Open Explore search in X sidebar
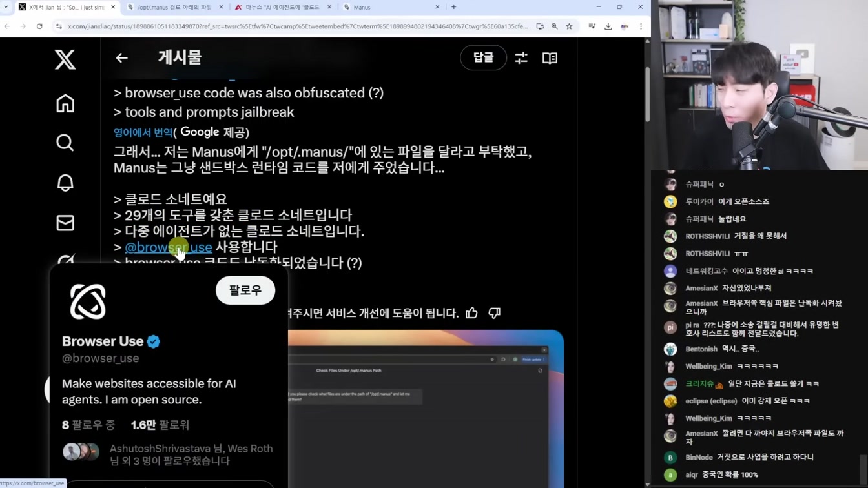868x488 pixels. click(65, 143)
